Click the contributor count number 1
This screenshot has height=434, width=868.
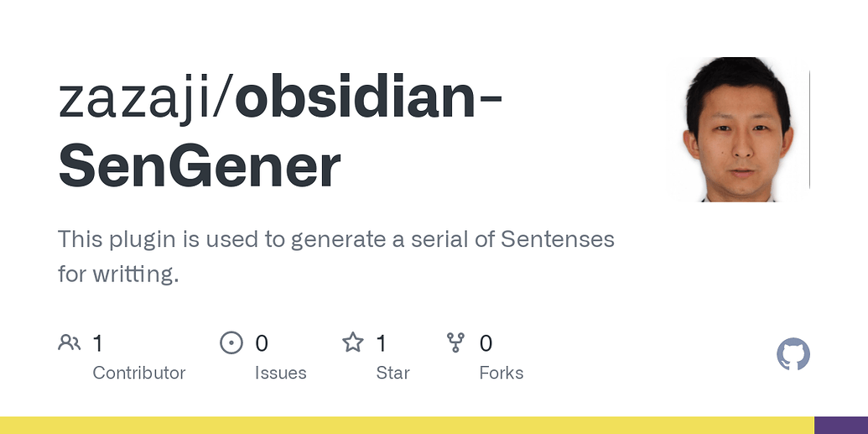click(98, 342)
